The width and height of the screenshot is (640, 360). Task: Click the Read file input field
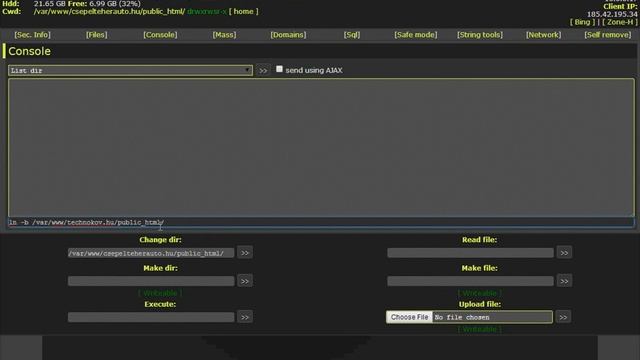[470, 253]
